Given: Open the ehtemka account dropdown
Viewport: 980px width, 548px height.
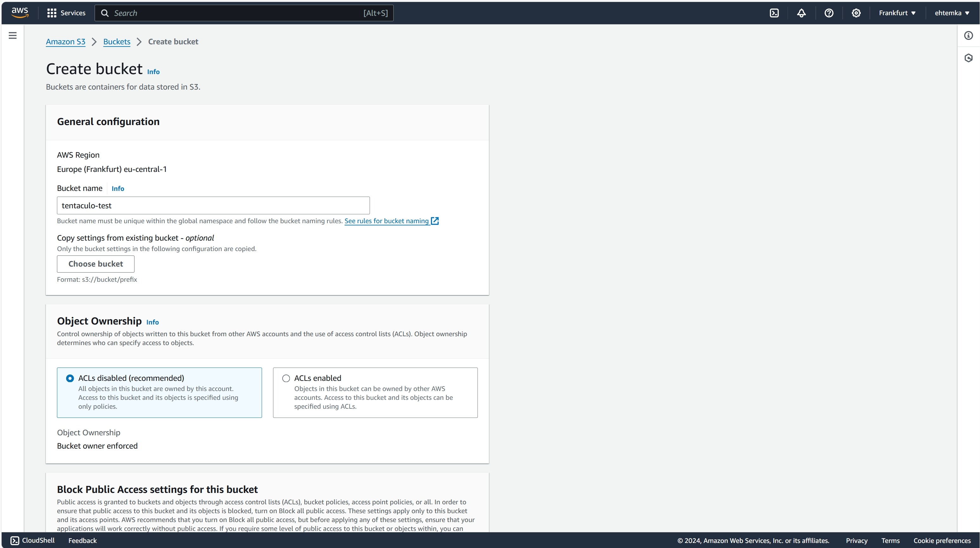Looking at the screenshot, I should pos(952,13).
